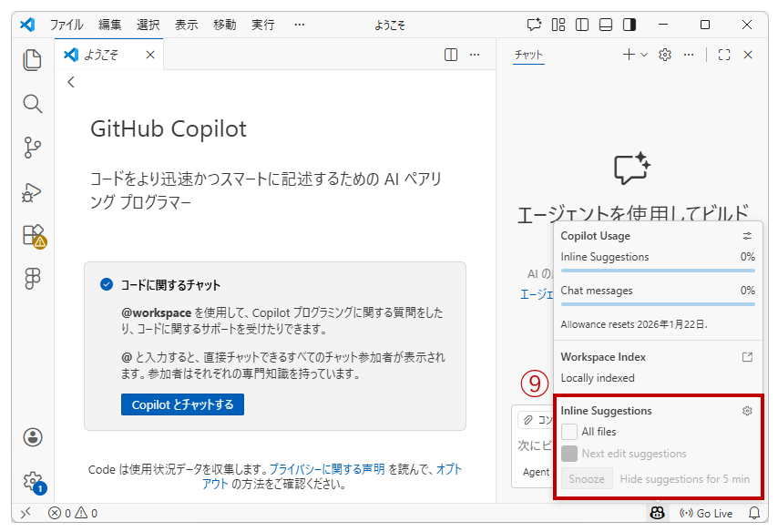778x532 pixels.
Task: Open the ファイル menu
Action: [x=66, y=25]
